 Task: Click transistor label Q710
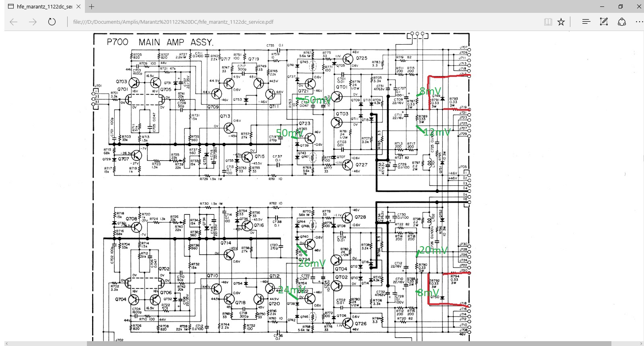(213, 276)
